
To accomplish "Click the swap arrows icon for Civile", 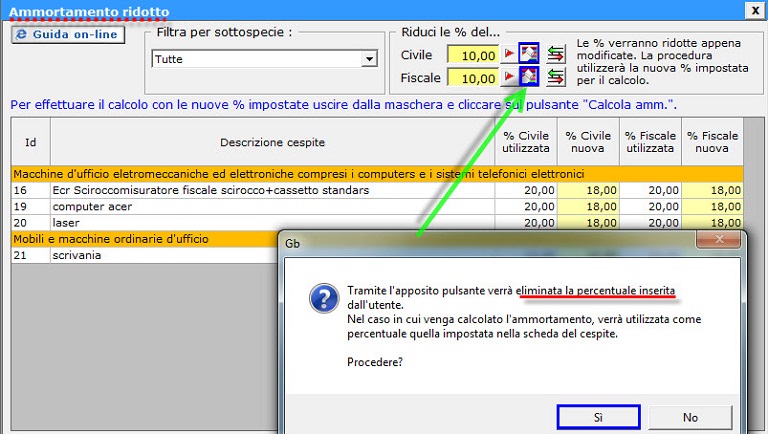I will point(556,54).
